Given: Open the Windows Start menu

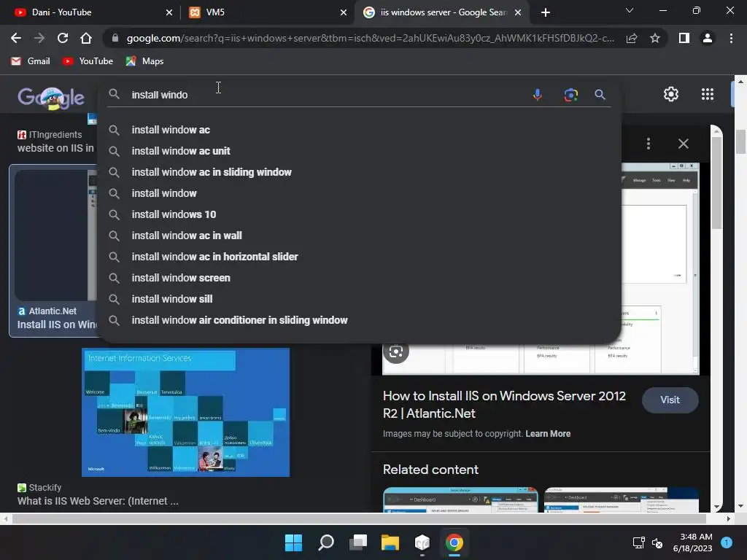Looking at the screenshot, I should pos(293,542).
